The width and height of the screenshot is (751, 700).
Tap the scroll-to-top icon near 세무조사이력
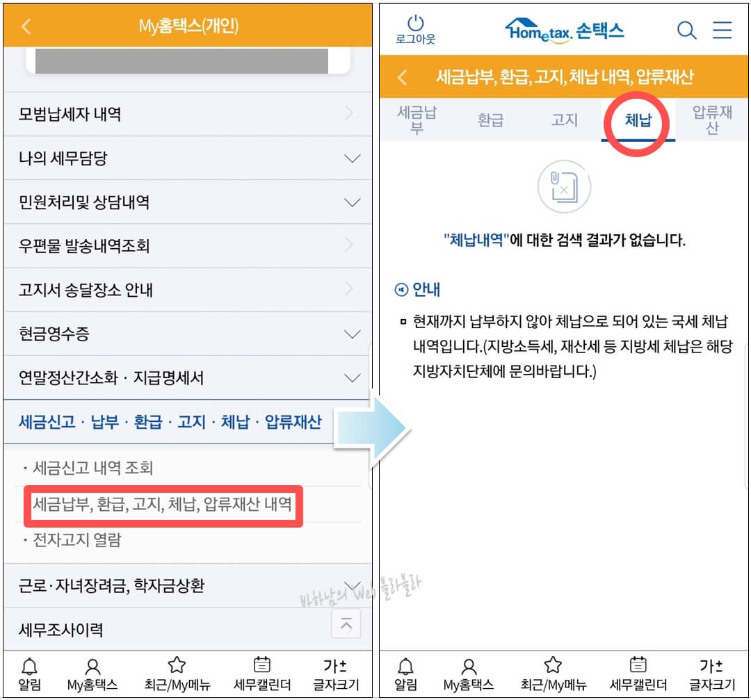pos(346,624)
